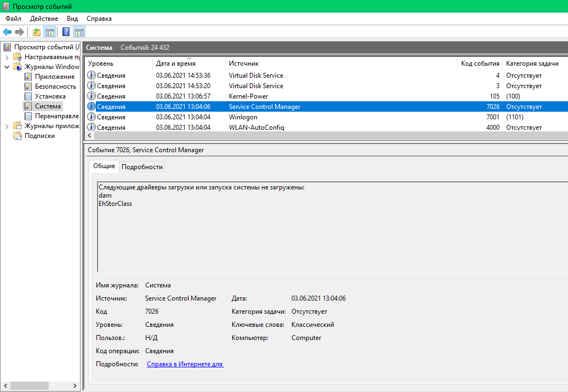Collapse the Журналы Windows node
568x392 pixels.
click(7, 67)
